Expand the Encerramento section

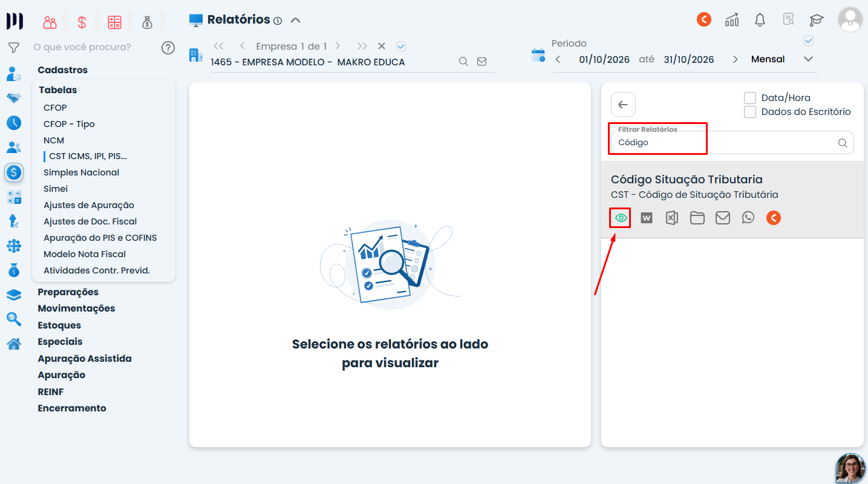click(x=72, y=408)
